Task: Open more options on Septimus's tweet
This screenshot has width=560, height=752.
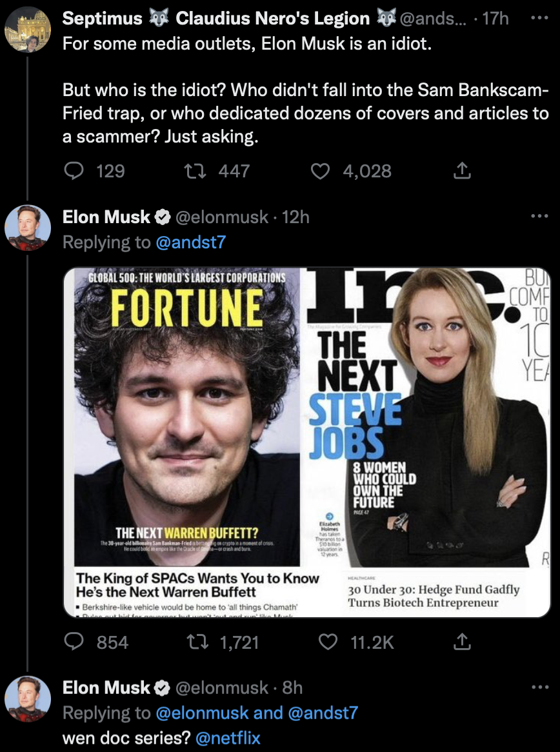Action: 537,19
